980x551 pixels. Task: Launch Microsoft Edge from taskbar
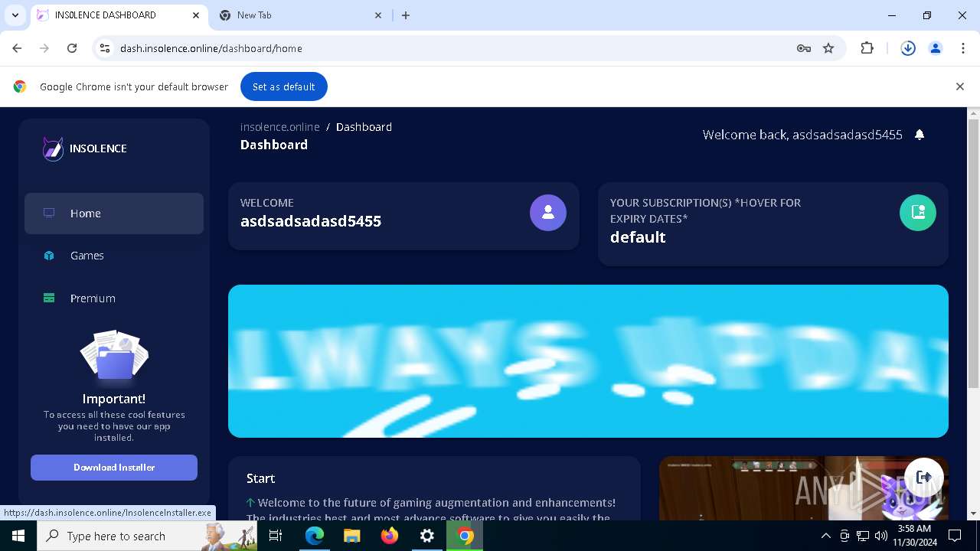point(315,536)
